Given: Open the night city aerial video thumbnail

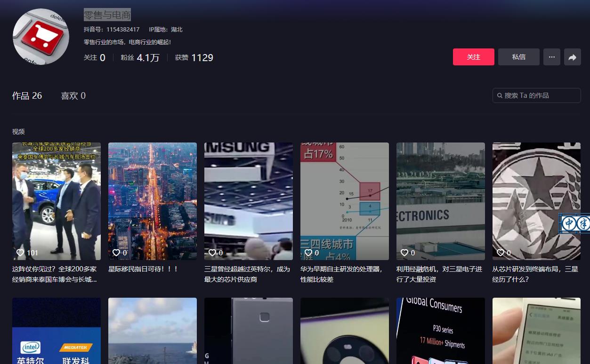Looking at the screenshot, I should pyautogui.click(x=153, y=201).
